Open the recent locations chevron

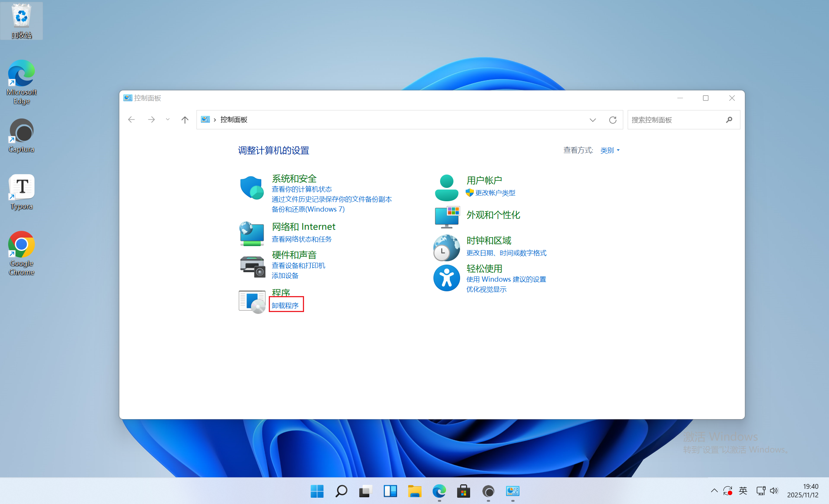168,120
